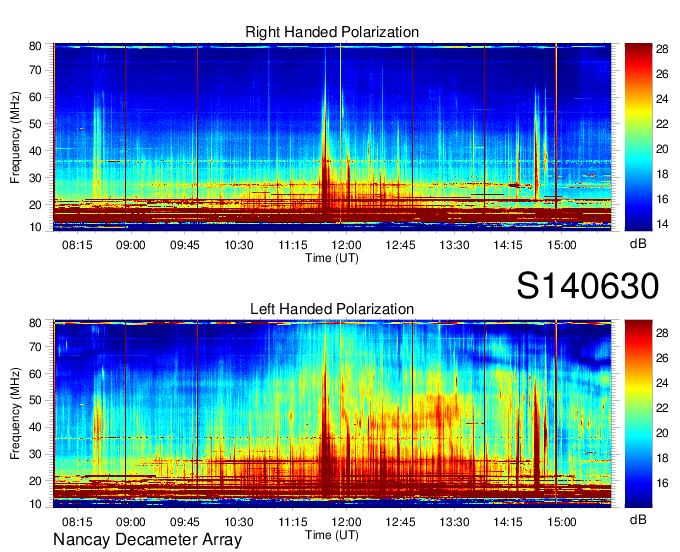Viewport: 680px width, 552px height.
Task: Click dB label under Right Handed color bar
Action: 638,244
